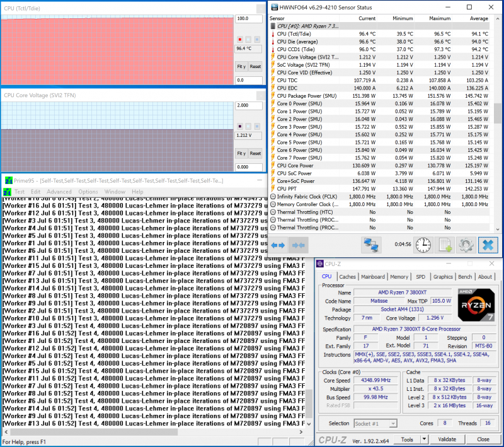Reset HWiNFO elapsed timer clock icon
This screenshot has height=447, width=504.
pos(423,245)
